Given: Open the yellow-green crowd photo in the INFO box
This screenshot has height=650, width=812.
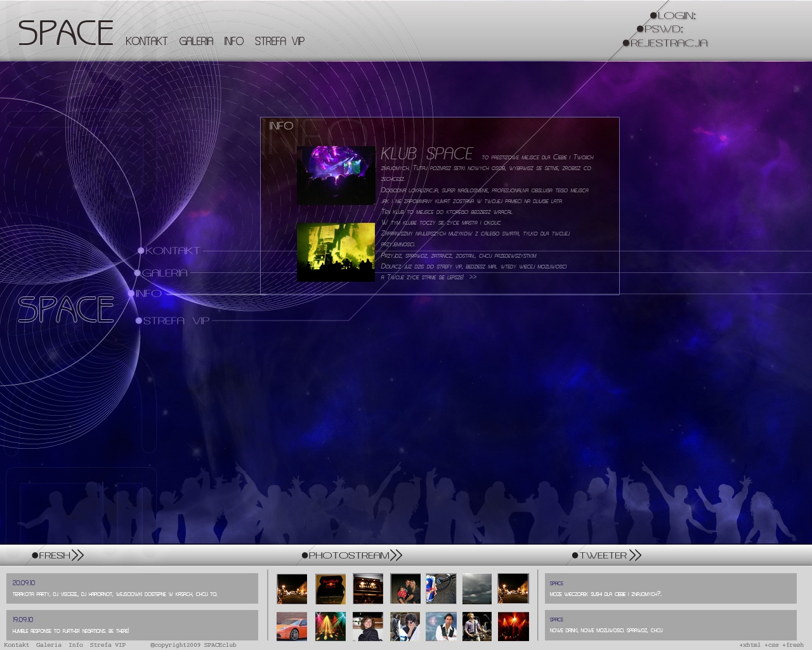Looking at the screenshot, I should pyautogui.click(x=336, y=252).
